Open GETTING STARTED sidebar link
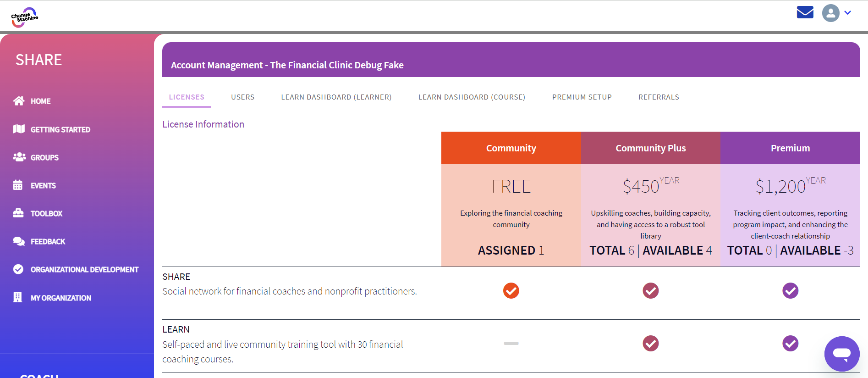 point(60,130)
